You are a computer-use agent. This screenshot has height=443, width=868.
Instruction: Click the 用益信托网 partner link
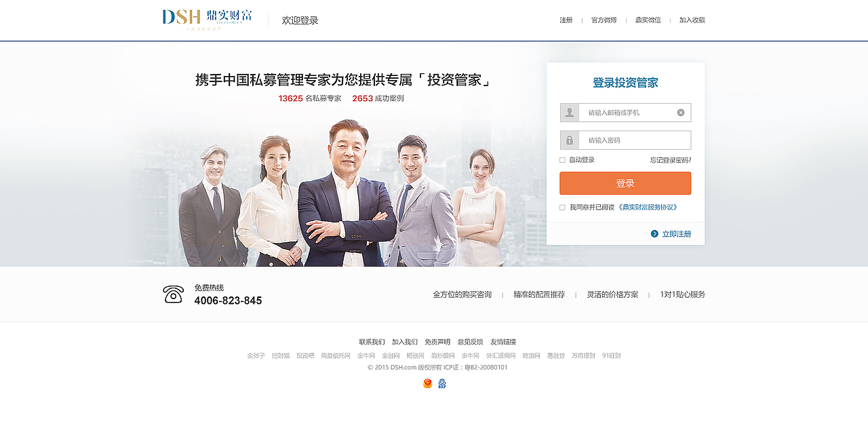336,355
